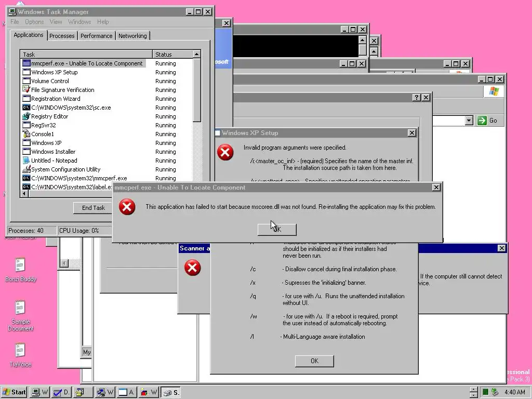The height and width of the screenshot is (399, 532).
Task: Click OK in the Windows XP Setup dialog
Action: (314, 361)
